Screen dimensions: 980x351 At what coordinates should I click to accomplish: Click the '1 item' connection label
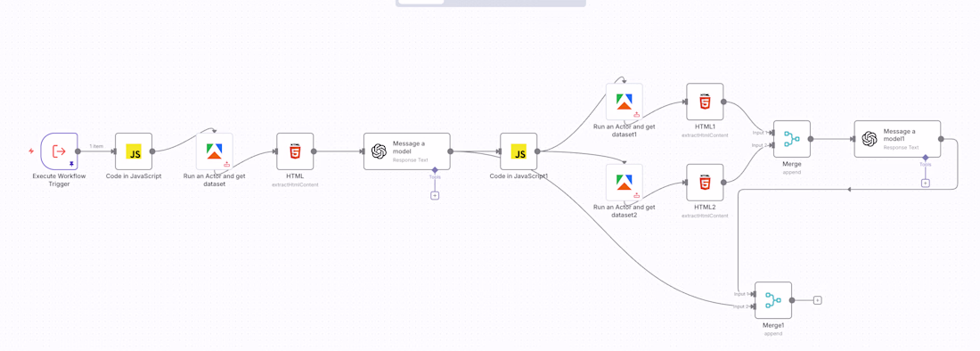(x=96, y=146)
